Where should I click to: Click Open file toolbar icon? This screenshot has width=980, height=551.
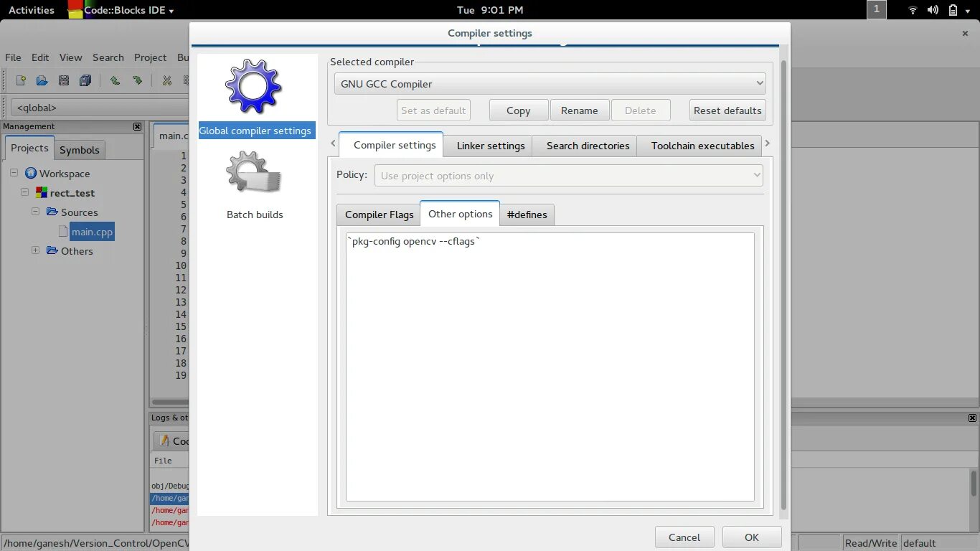coord(42,80)
